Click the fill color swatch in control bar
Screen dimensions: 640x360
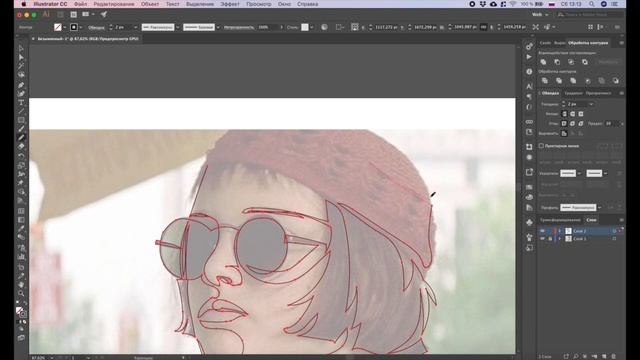(58, 27)
